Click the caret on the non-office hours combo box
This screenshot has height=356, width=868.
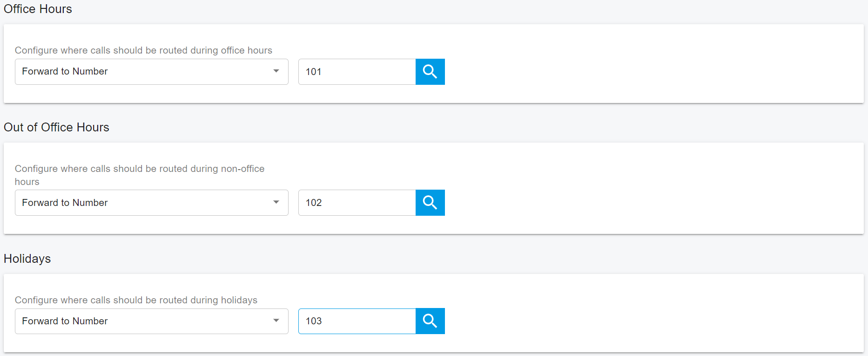pos(276,203)
